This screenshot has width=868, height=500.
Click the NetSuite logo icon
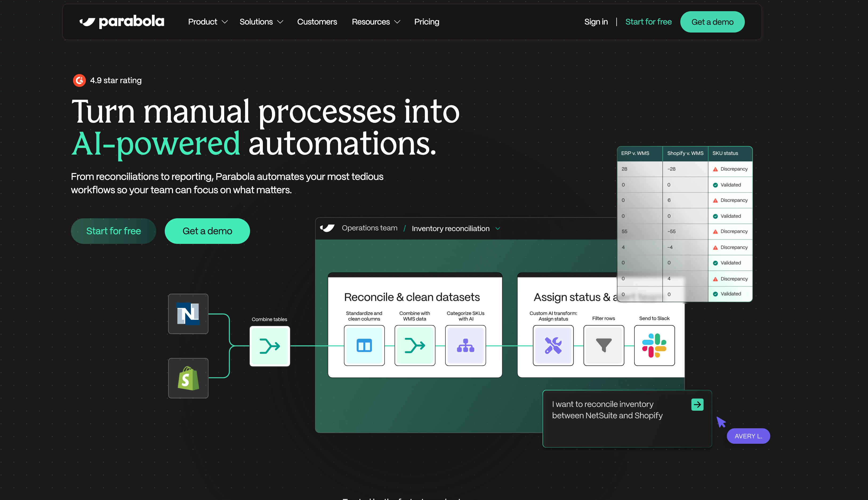[188, 313]
